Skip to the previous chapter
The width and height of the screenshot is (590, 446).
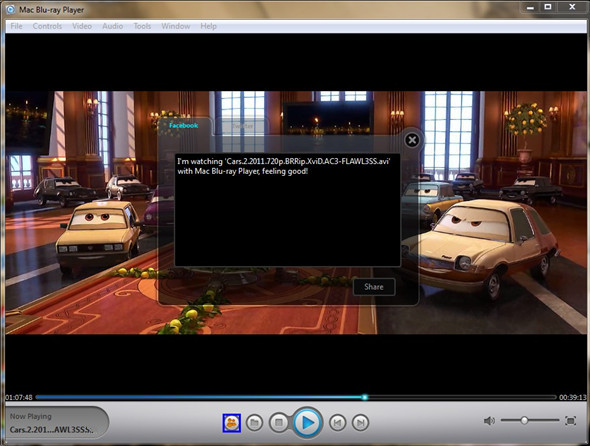[337, 423]
